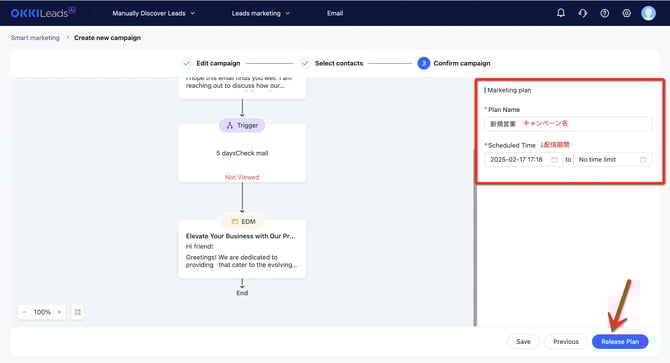The width and height of the screenshot is (670, 363).
Task: Click the 100% zoom level value
Action: click(x=42, y=312)
